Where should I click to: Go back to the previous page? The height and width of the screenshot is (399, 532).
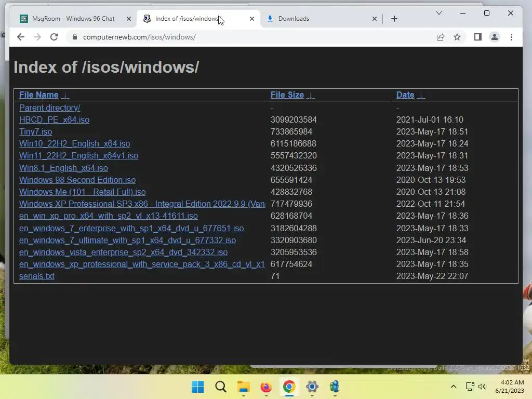21,37
